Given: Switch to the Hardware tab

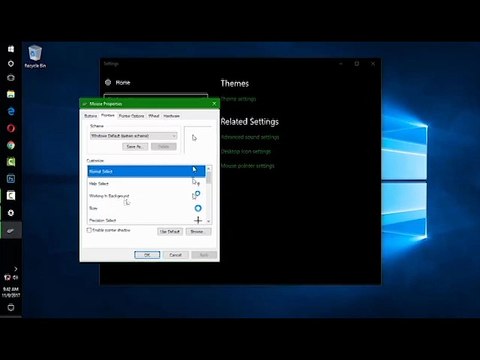Looking at the screenshot, I should pos(171,116).
